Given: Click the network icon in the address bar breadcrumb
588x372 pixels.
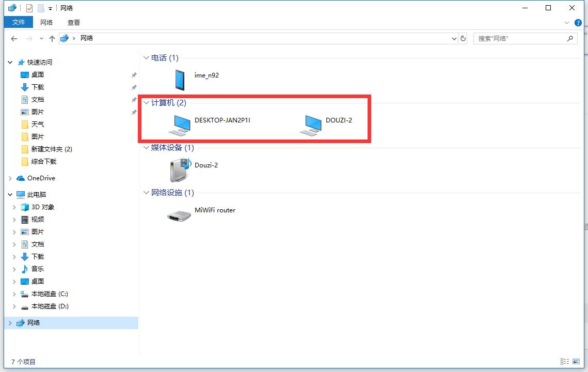Looking at the screenshot, I should click(x=64, y=38).
